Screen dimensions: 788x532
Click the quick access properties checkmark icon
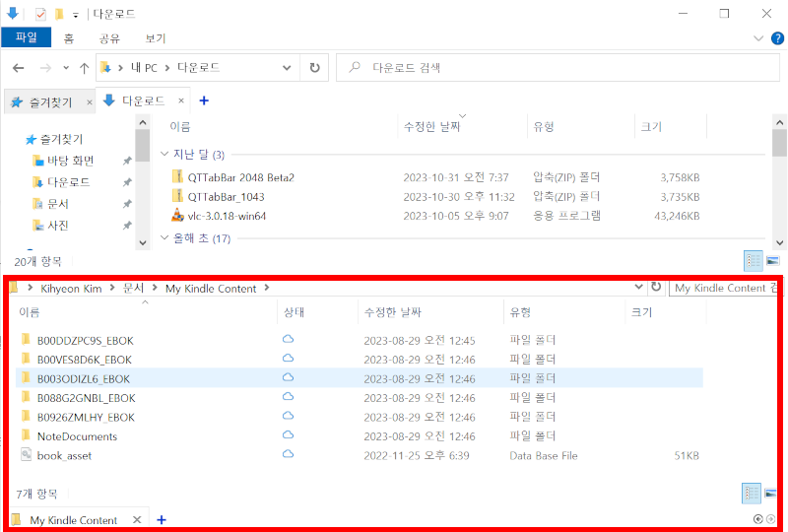point(40,14)
